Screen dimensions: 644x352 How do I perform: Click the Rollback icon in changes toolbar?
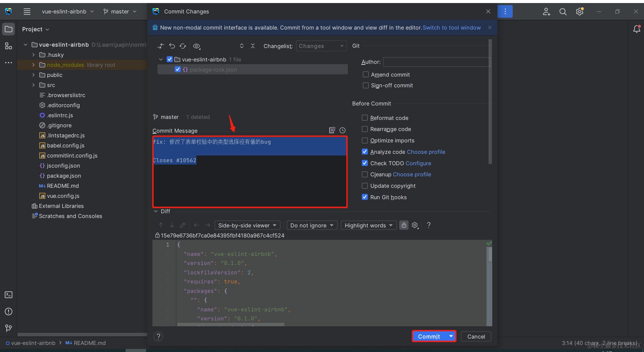pos(172,46)
